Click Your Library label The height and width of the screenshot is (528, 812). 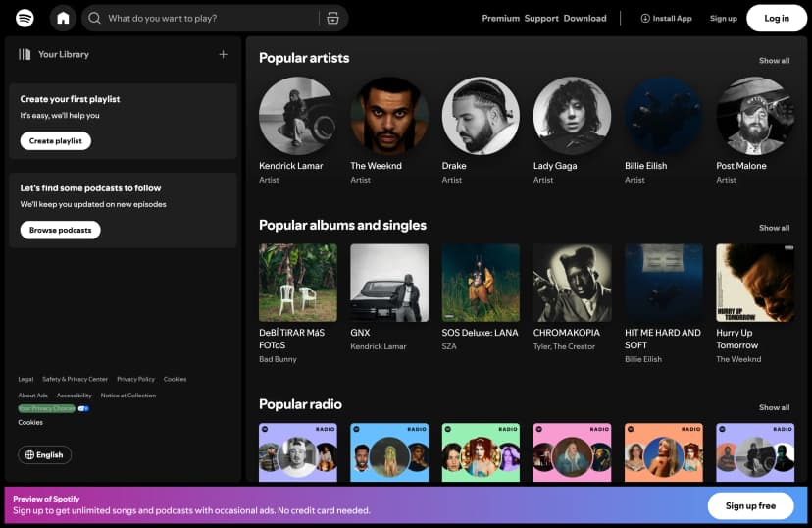coord(63,54)
